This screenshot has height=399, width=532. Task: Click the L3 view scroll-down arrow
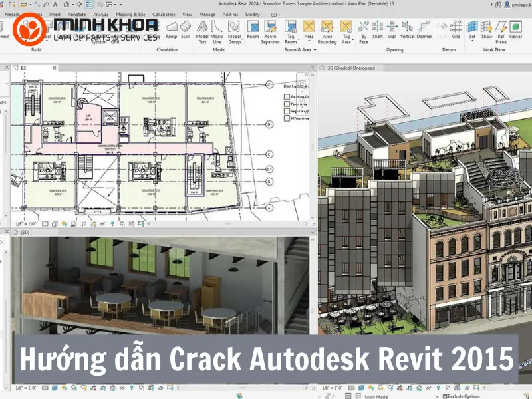pyautogui.click(x=313, y=217)
